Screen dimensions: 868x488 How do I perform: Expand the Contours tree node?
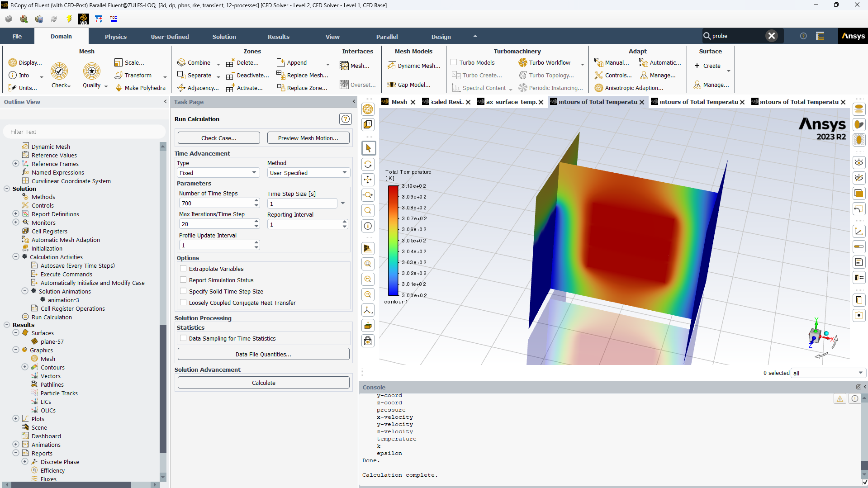(x=25, y=367)
